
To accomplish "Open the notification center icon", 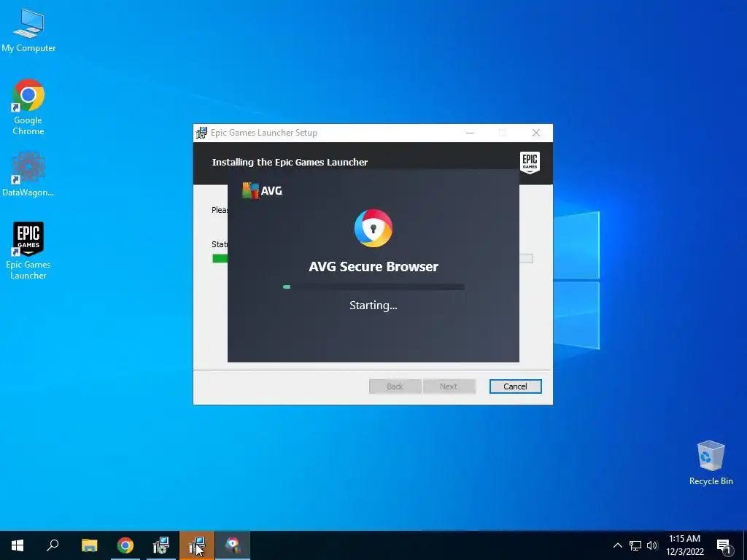I will (x=724, y=546).
